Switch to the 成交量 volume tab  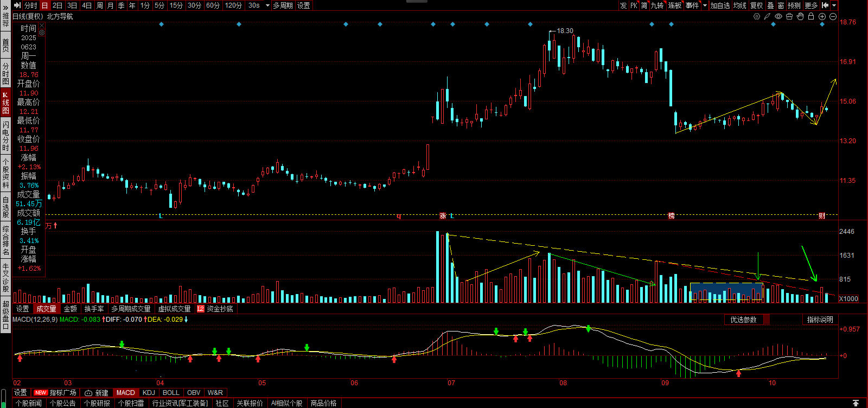point(47,309)
